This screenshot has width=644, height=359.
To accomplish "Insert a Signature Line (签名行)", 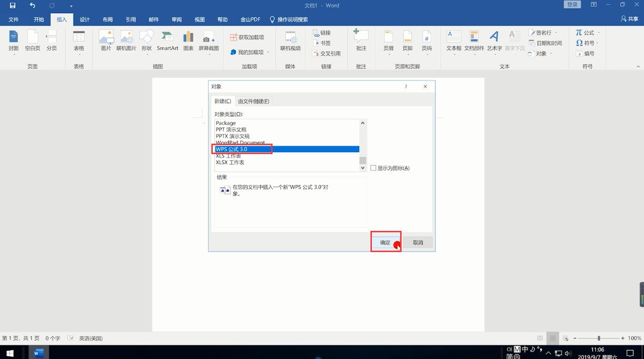I will pos(540,33).
